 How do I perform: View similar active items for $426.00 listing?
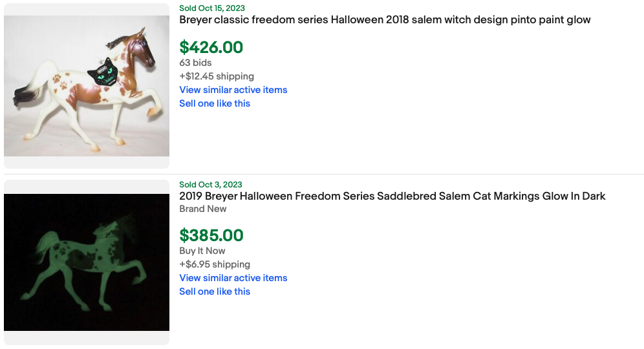[x=233, y=90]
